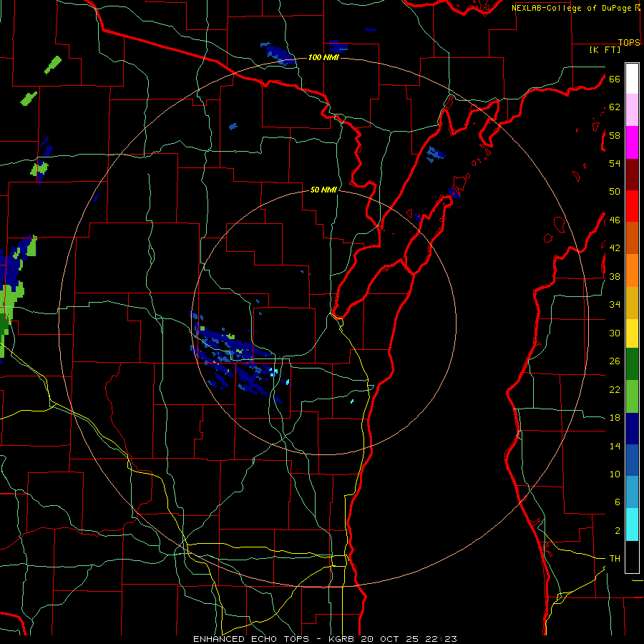This screenshot has width=644, height=644.
Task: Click the "62" legend value
Action: click(615, 107)
